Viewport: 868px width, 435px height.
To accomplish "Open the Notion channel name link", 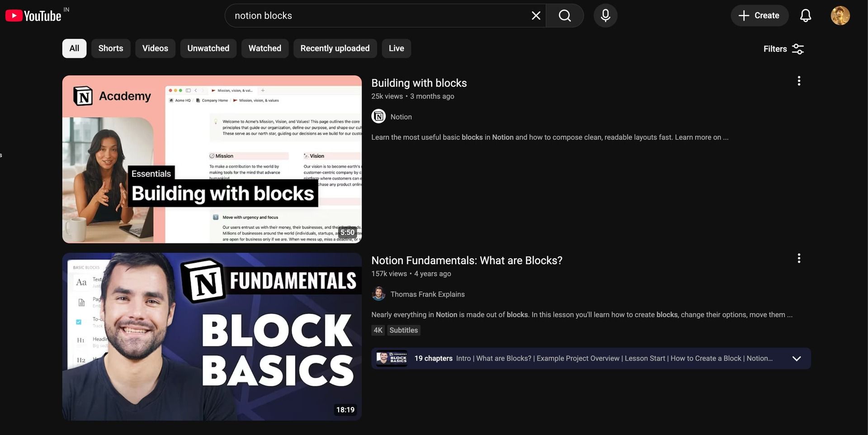I will pos(401,117).
